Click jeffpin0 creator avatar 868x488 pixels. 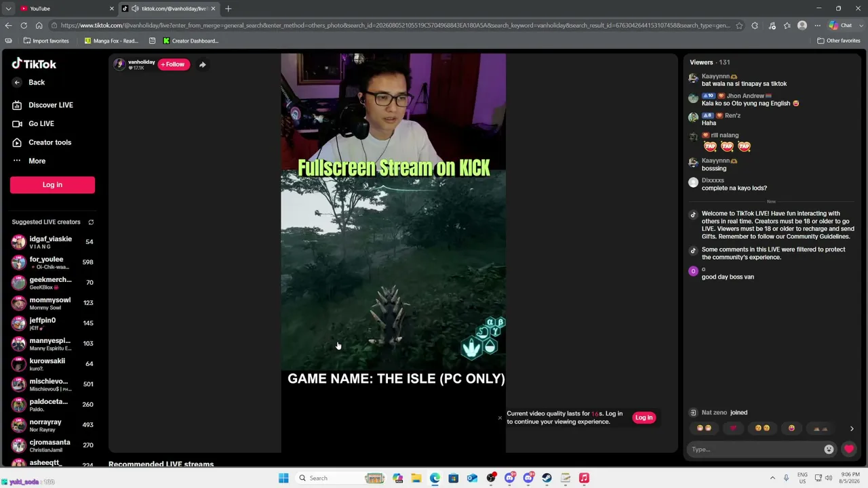[18, 323]
